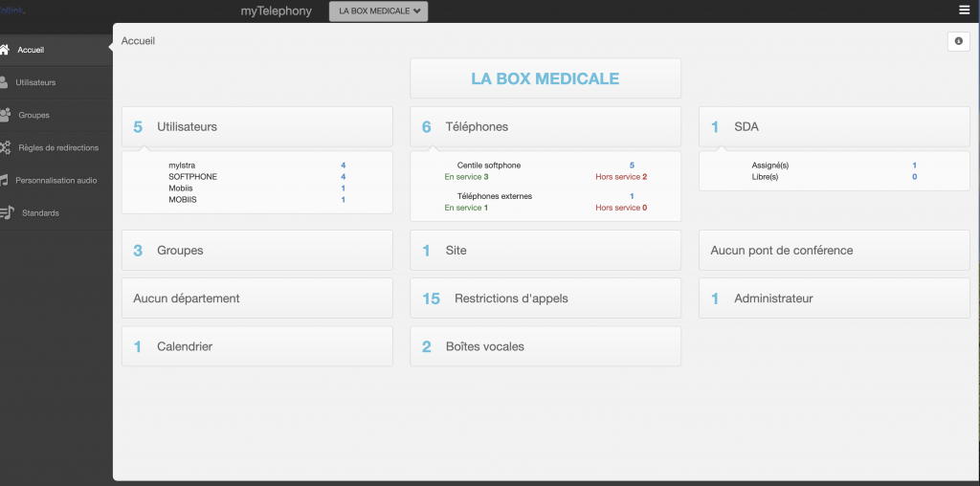This screenshot has width=980, height=486.
Task: Click the Groupes people icon in sidebar
Action: click(6, 115)
